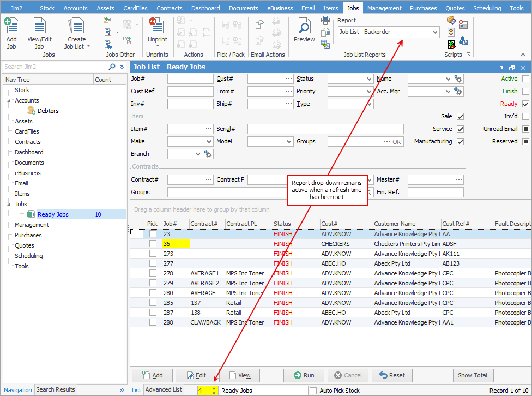Click the Add Job icon
This screenshot has width=532, height=396.
[11, 26]
